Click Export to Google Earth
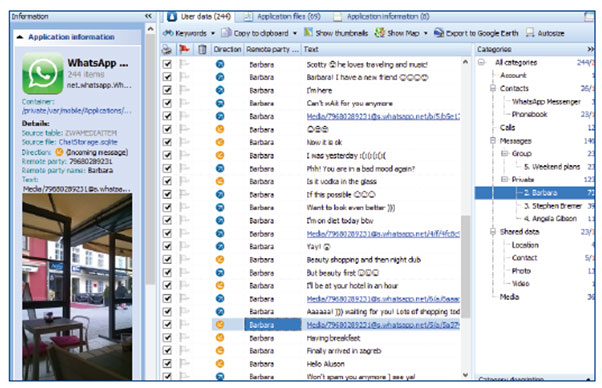 (x=476, y=33)
